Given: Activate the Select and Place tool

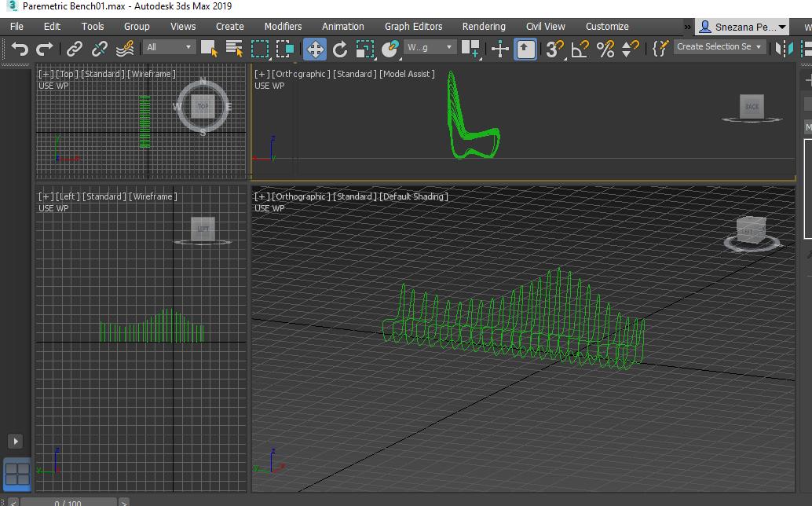Looking at the screenshot, I should click(x=390, y=49).
